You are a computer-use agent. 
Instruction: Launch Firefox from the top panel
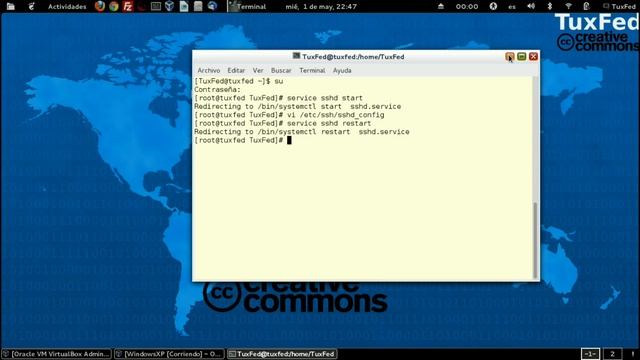coord(100,6)
